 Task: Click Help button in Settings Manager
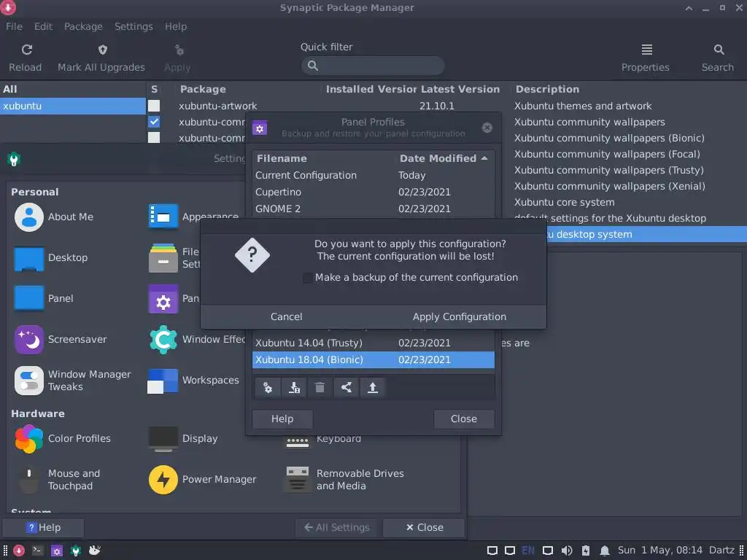click(43, 528)
